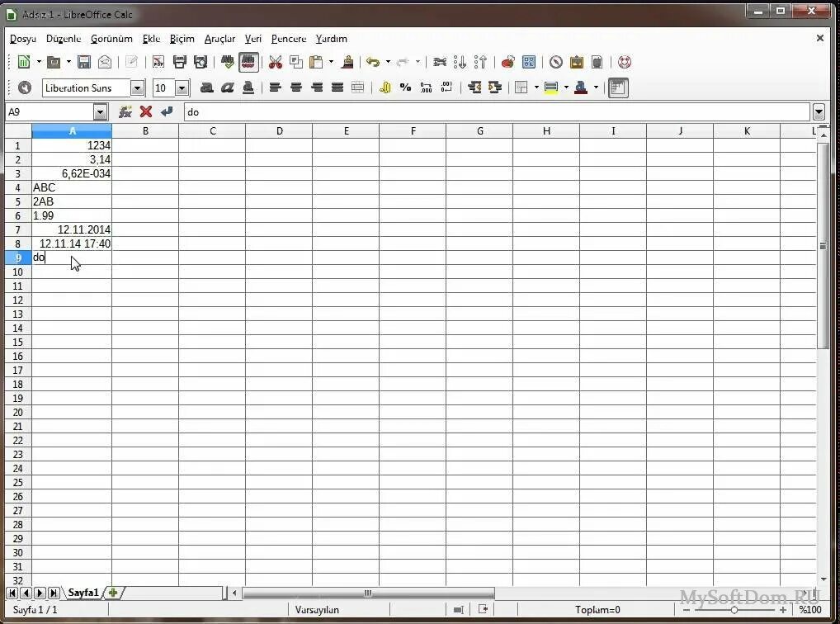Viewport: 840px width, 624px height.
Task: Export the document as PDF
Action: (x=158, y=62)
